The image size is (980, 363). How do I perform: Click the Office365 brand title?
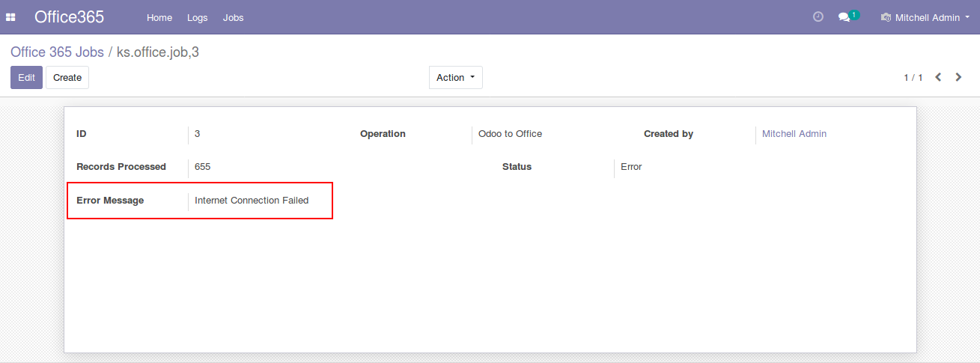(x=69, y=17)
